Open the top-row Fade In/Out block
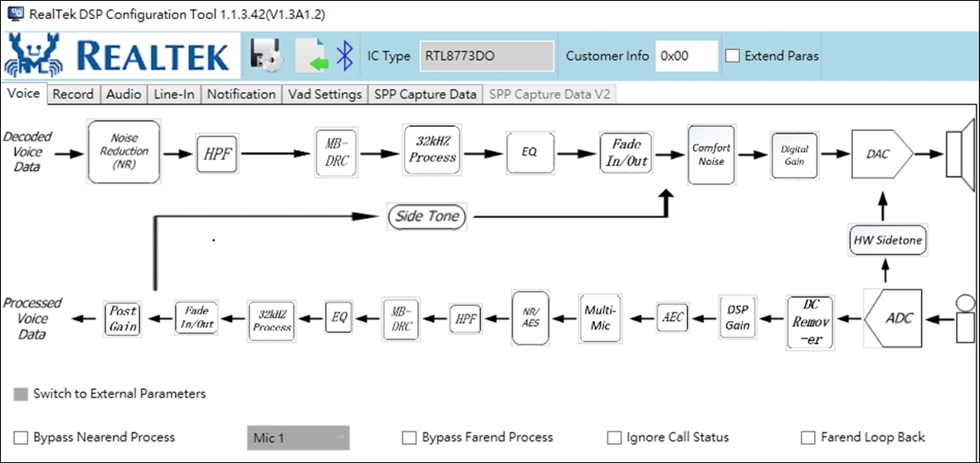 click(x=627, y=153)
